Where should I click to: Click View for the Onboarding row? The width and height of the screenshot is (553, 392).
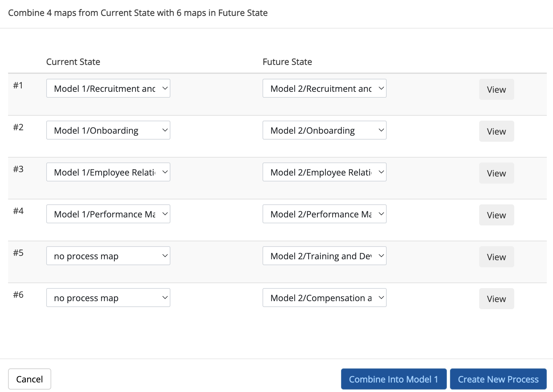(x=496, y=131)
